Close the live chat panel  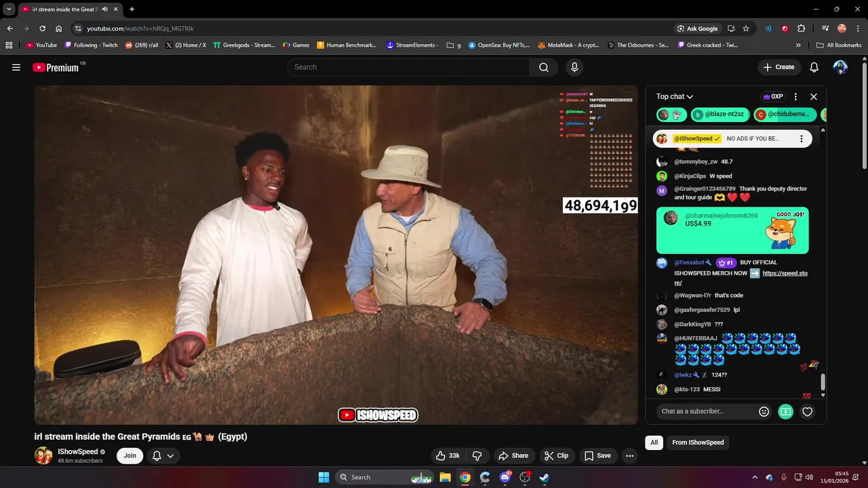814,97
